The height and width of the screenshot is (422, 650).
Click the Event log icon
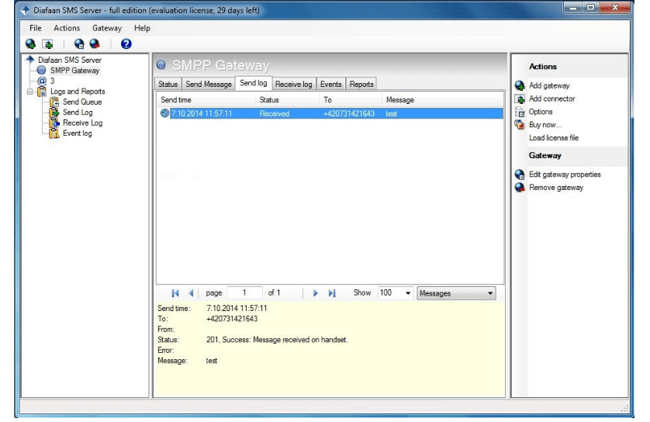[54, 133]
